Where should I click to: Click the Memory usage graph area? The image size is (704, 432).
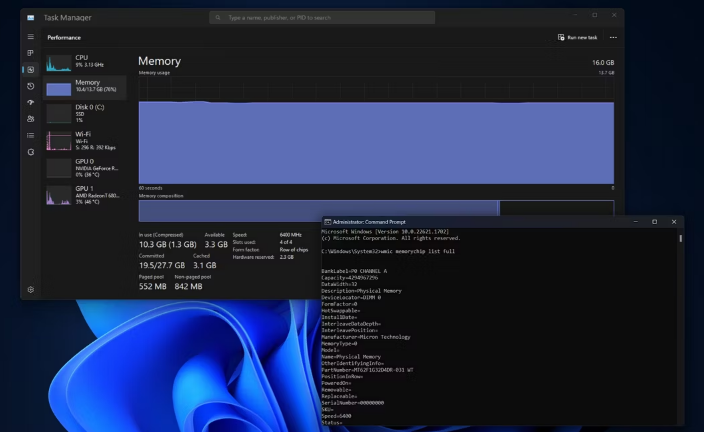(376, 130)
